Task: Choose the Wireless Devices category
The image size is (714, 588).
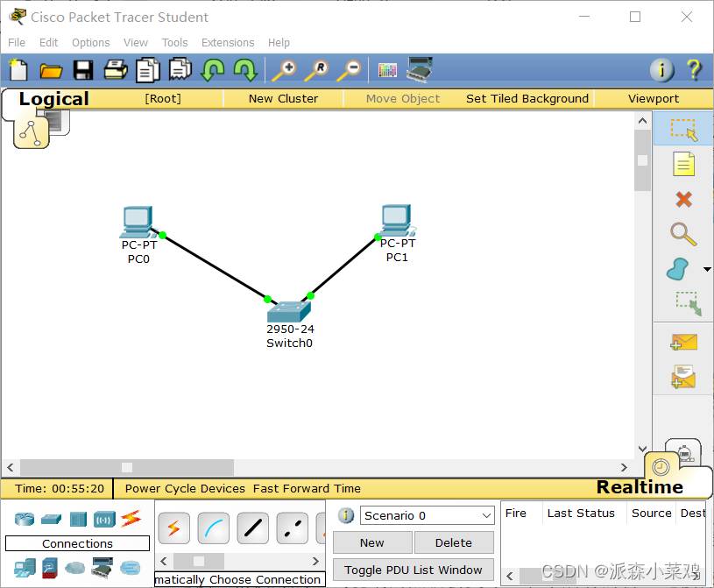Action: tap(104, 519)
